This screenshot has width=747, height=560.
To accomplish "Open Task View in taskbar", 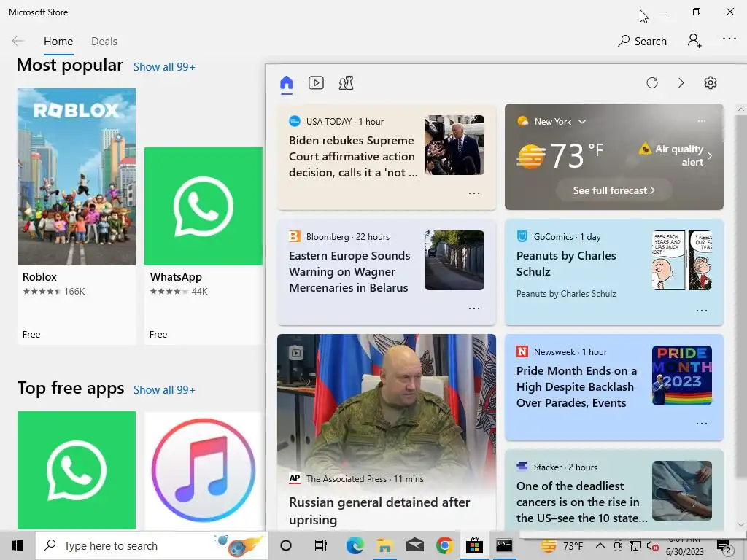I will pyautogui.click(x=321, y=545).
